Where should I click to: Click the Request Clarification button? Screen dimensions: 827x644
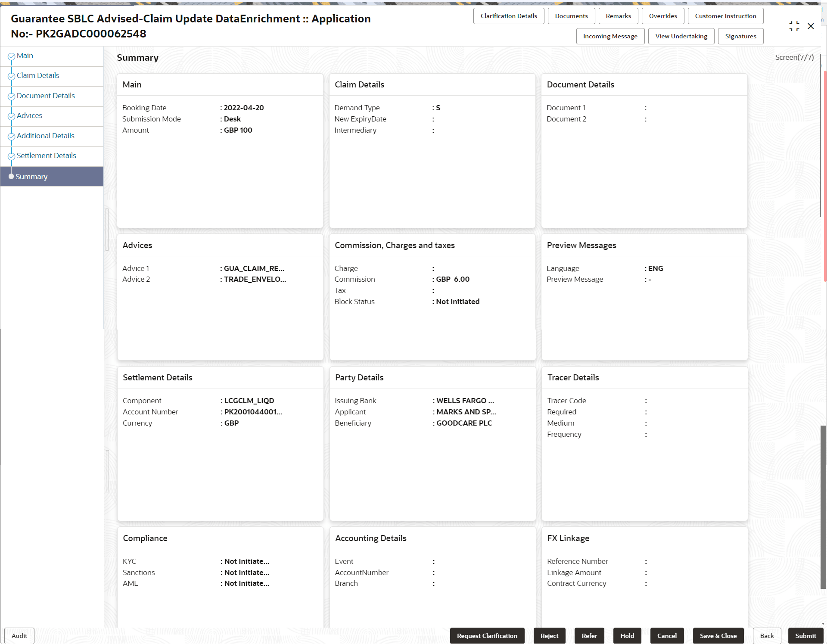[487, 635]
